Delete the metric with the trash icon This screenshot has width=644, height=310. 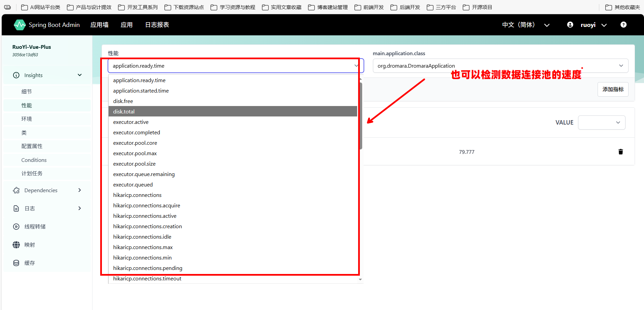620,152
